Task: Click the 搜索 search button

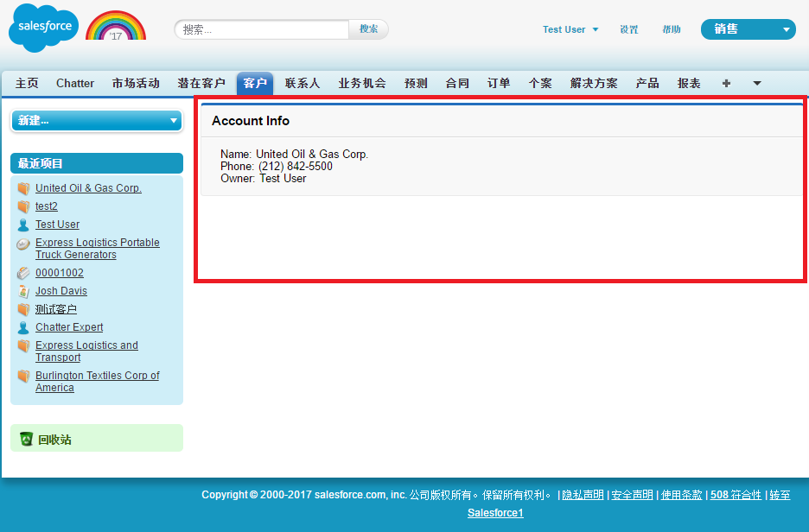Action: click(368, 29)
